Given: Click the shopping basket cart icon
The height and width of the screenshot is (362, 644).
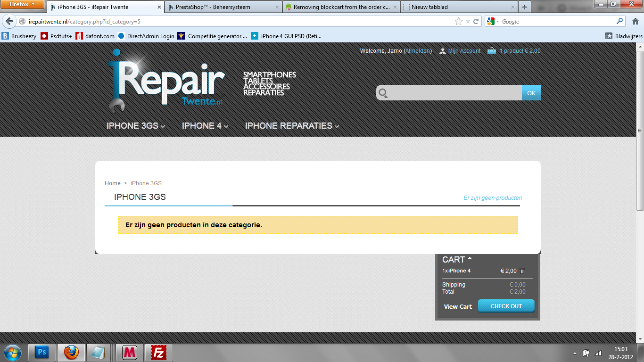Looking at the screenshot, I should [x=492, y=51].
